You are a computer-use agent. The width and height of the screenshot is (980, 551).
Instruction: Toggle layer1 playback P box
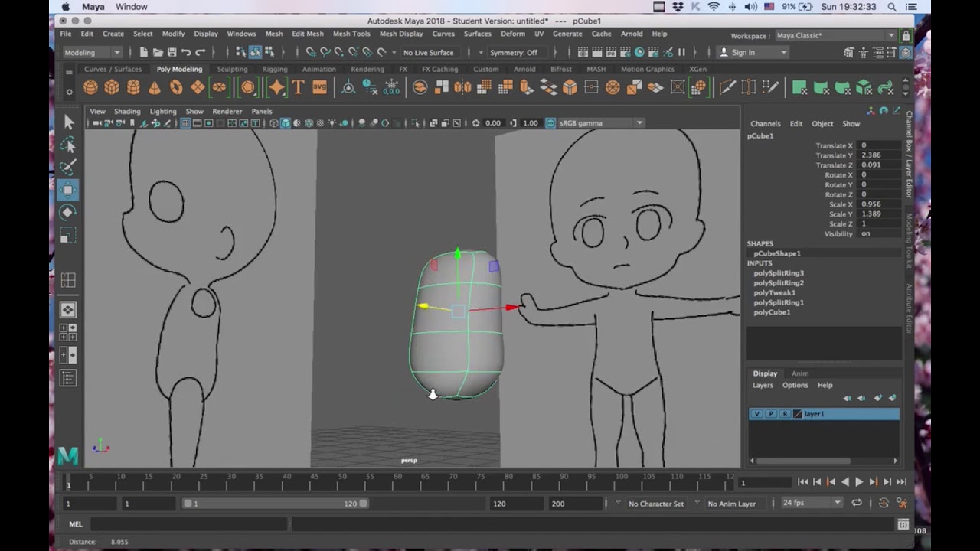770,414
